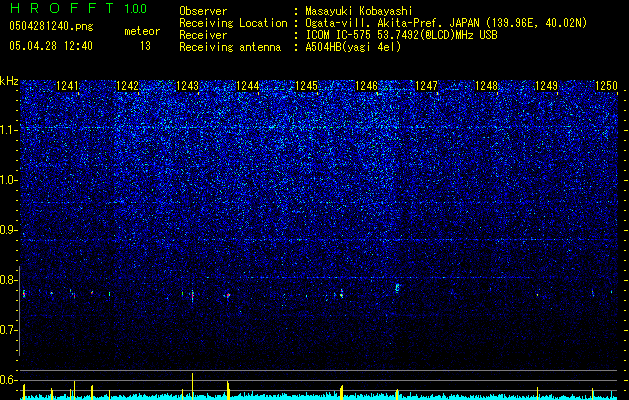
Task: Click the Receiving Location text Ogata-vill. Akita-Pref.
Action: 373,23
